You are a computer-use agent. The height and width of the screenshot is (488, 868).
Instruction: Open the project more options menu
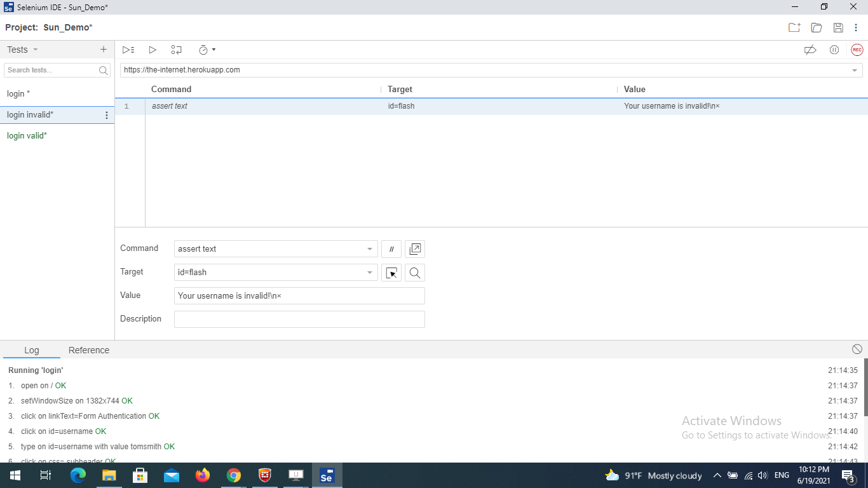[856, 27]
